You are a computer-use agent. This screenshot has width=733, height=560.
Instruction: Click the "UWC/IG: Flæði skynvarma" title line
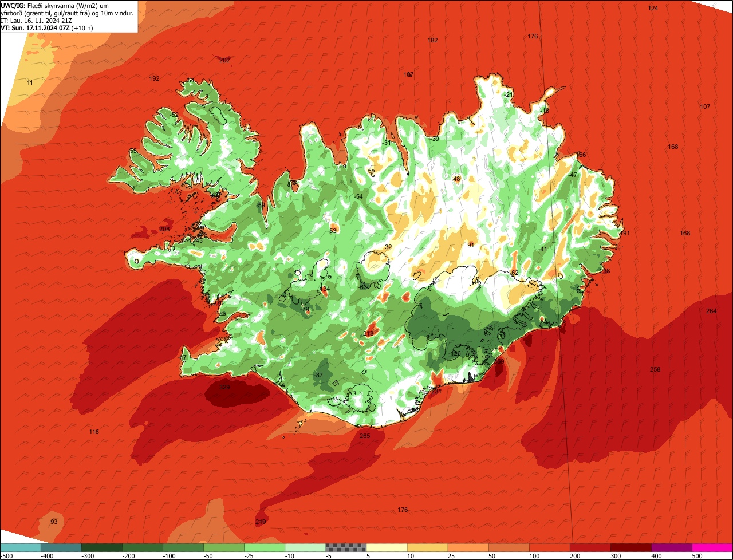54,5
